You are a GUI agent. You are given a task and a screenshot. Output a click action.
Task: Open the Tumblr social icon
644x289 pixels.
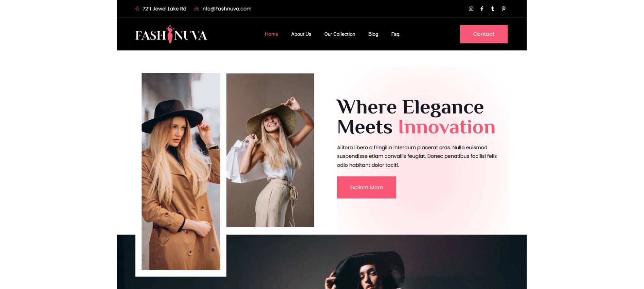[x=493, y=9]
